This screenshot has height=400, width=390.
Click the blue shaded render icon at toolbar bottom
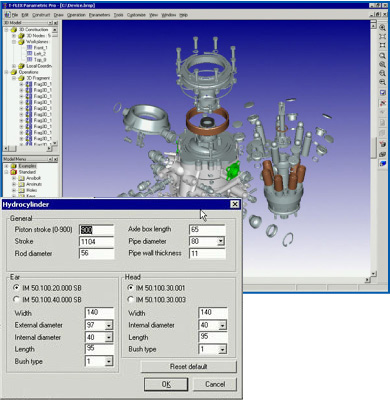point(382,163)
